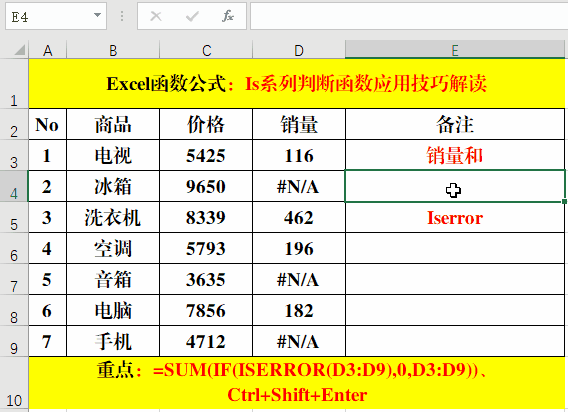This screenshot has height=412, width=568.
Task: Click the price cell 4712
Action: pyautogui.click(x=206, y=341)
